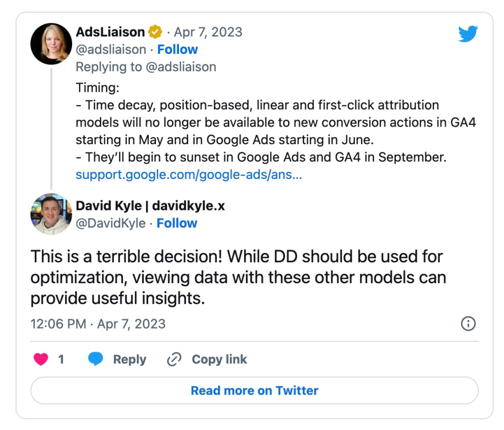The image size is (504, 430).
Task: Open AdsLiaison's profile picture
Action: pyautogui.click(x=51, y=44)
